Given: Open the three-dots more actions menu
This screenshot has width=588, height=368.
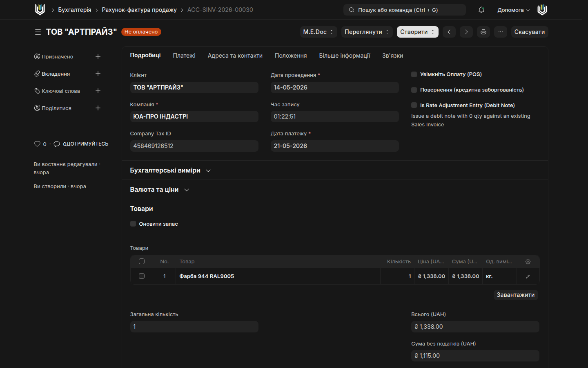Looking at the screenshot, I should (501, 32).
